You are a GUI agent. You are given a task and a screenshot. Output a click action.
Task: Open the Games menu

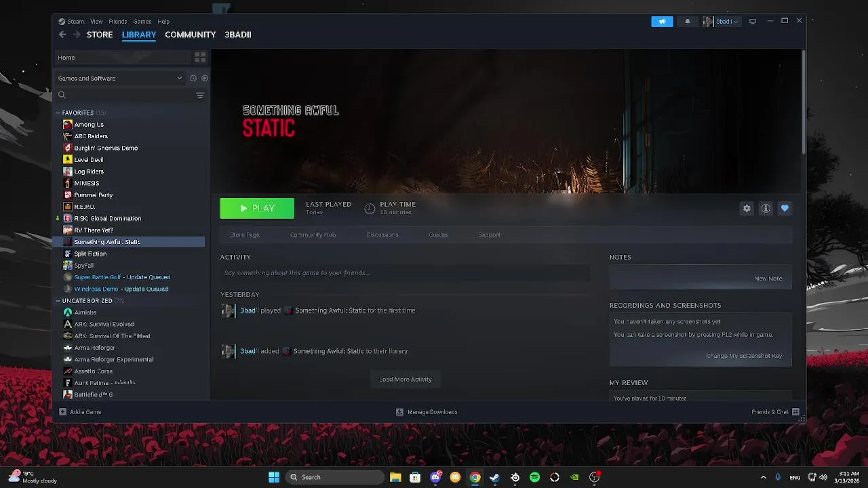click(142, 22)
